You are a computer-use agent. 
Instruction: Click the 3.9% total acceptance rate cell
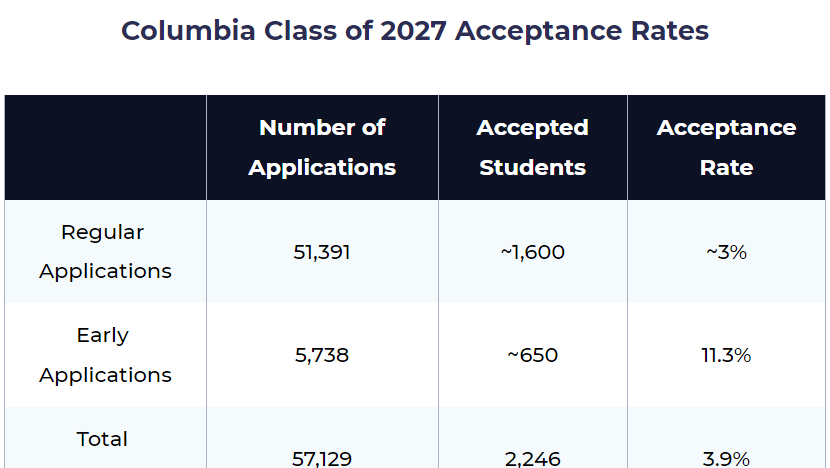pos(726,458)
